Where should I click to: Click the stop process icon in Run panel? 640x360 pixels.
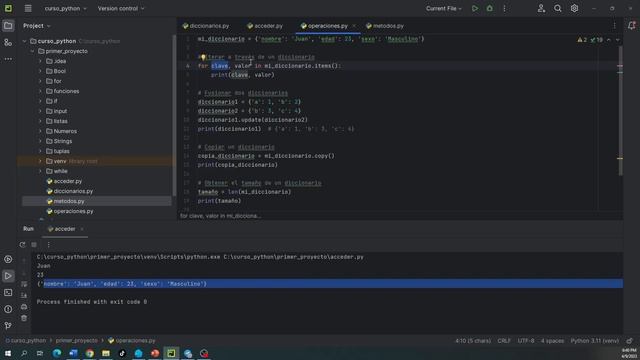tap(34, 245)
